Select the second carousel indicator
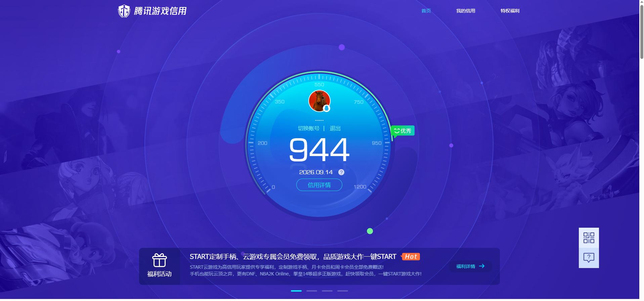 (312, 291)
